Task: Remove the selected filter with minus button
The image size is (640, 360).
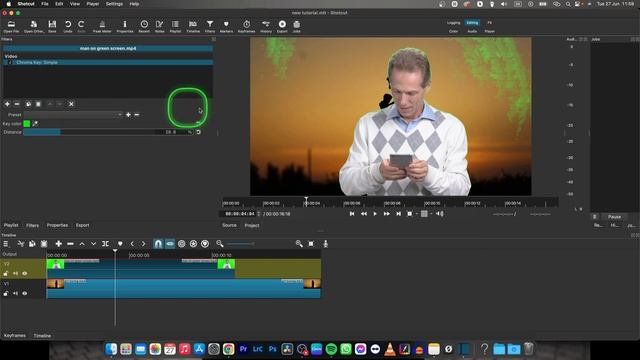Action: (17, 104)
